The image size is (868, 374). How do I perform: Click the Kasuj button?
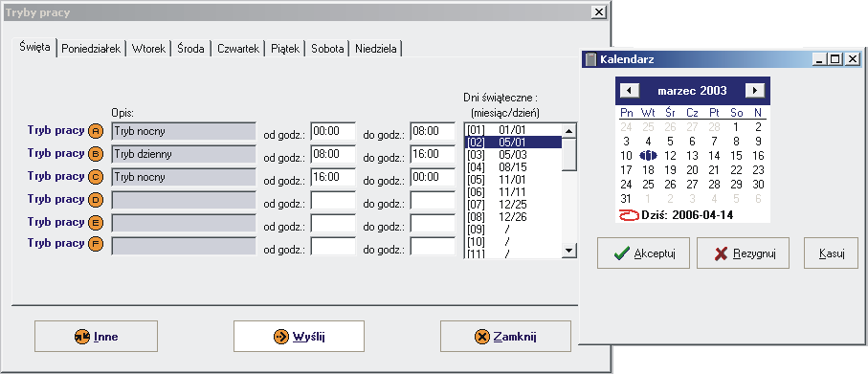point(831,253)
